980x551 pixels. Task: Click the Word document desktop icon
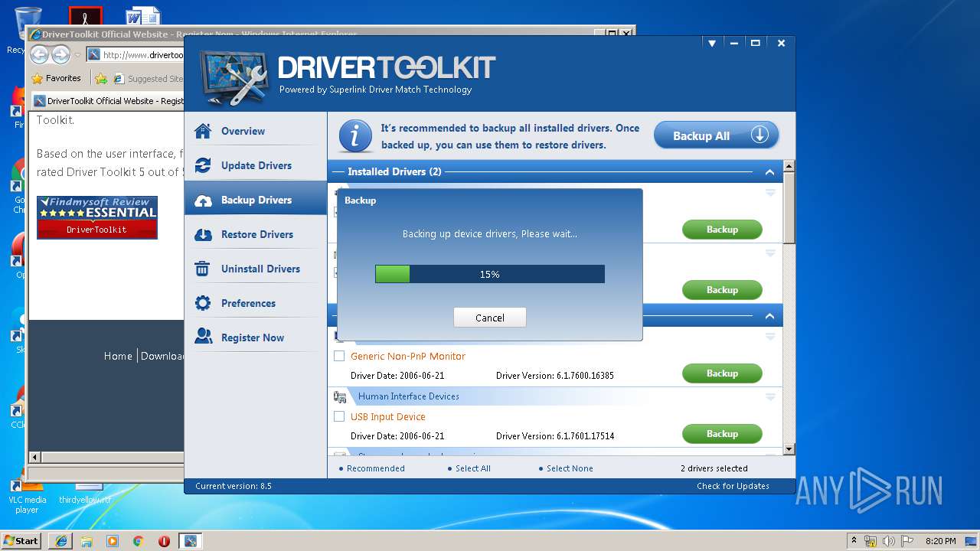coord(143,17)
